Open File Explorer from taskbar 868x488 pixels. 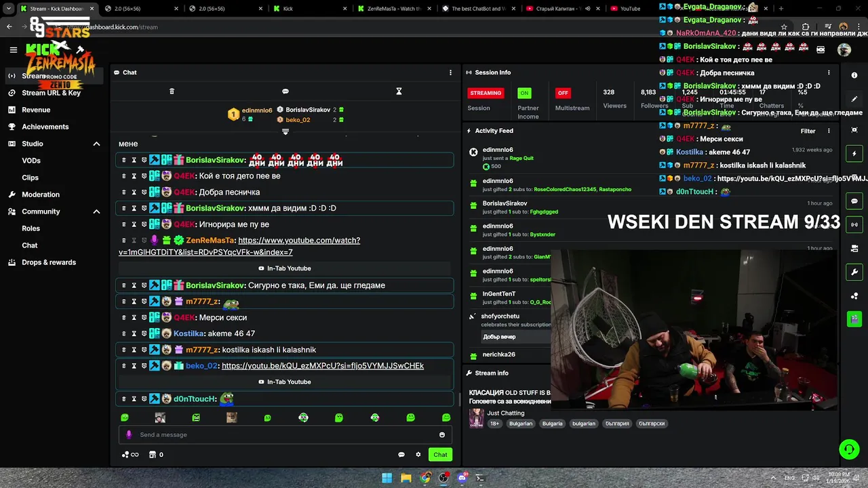click(x=406, y=478)
